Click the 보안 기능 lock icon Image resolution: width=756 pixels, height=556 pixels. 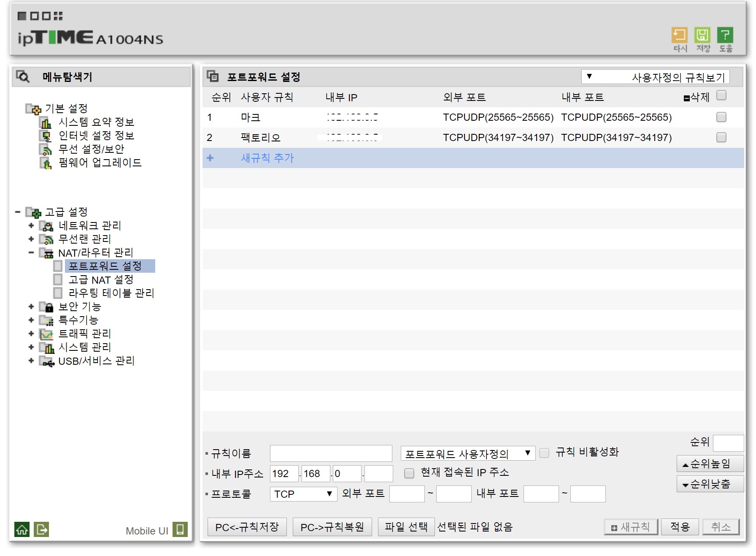click(x=46, y=307)
